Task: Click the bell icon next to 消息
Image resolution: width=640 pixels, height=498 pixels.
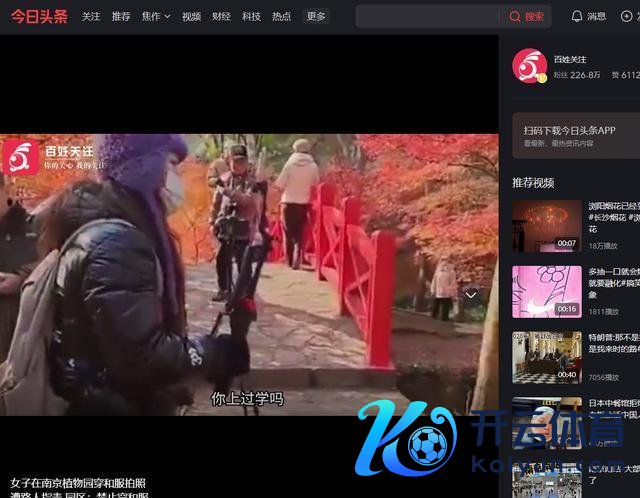Action: pyautogui.click(x=577, y=17)
